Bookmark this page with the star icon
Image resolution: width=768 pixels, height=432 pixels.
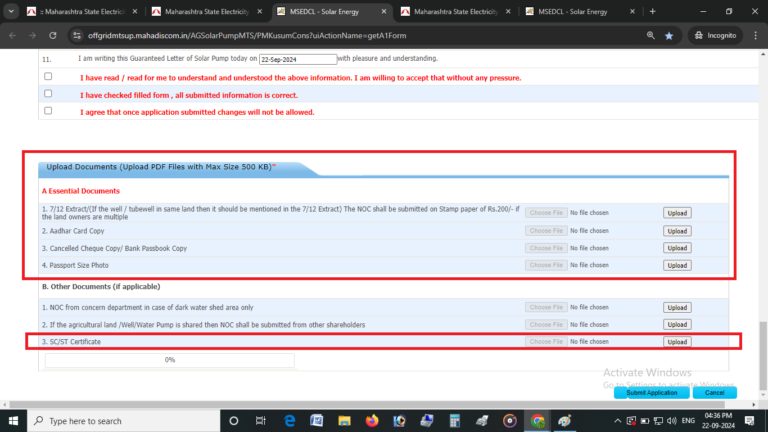[x=669, y=34]
